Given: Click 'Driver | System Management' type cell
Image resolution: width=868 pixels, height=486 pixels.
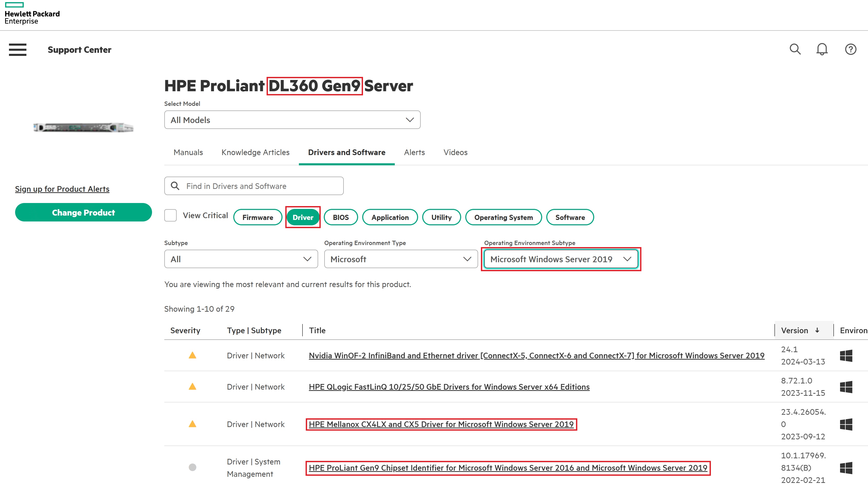Looking at the screenshot, I should [254, 468].
